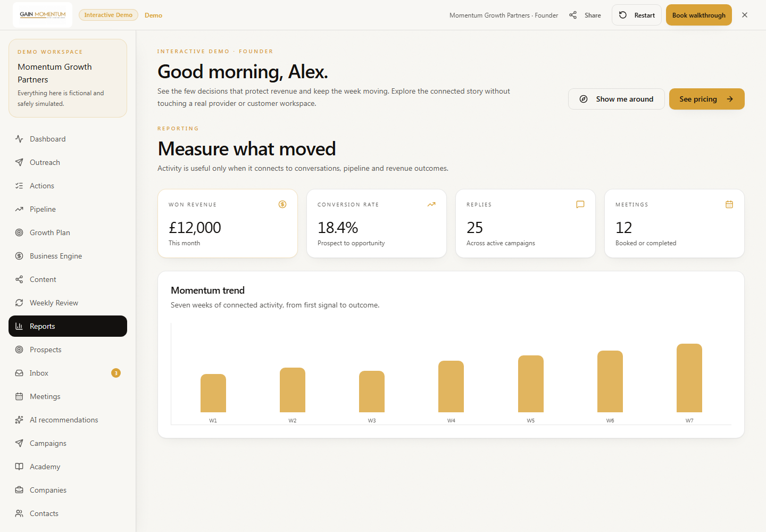The height and width of the screenshot is (532, 766).
Task: Select the Academy book icon
Action: coord(19,467)
